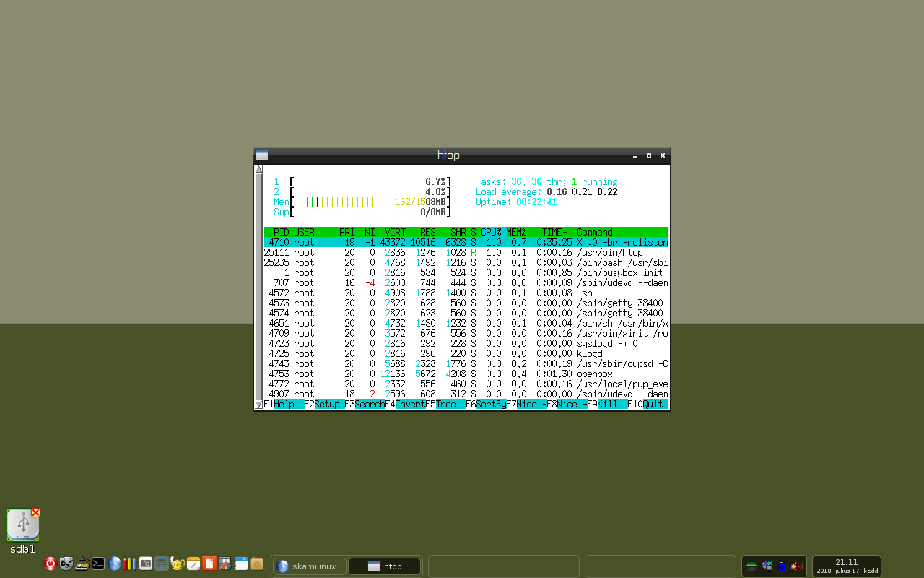
Task: Open the spreadsheet chart icon
Action: point(225,564)
